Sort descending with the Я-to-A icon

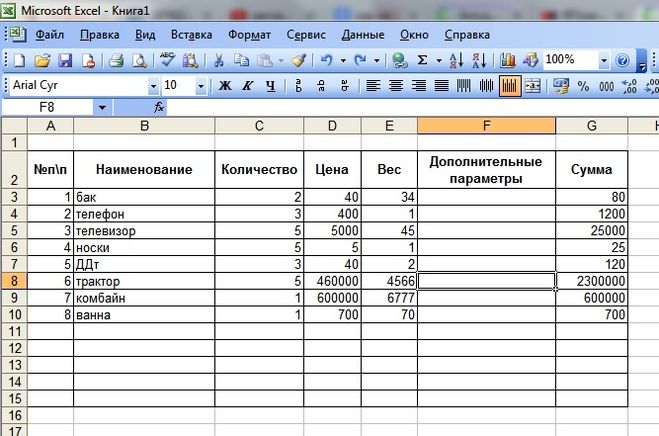(479, 61)
